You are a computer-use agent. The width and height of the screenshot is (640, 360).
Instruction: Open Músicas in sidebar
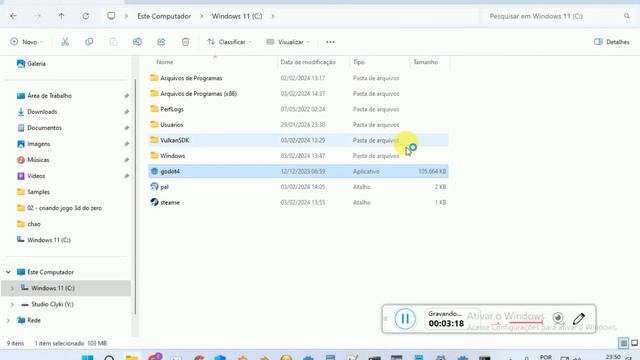[x=33, y=160]
